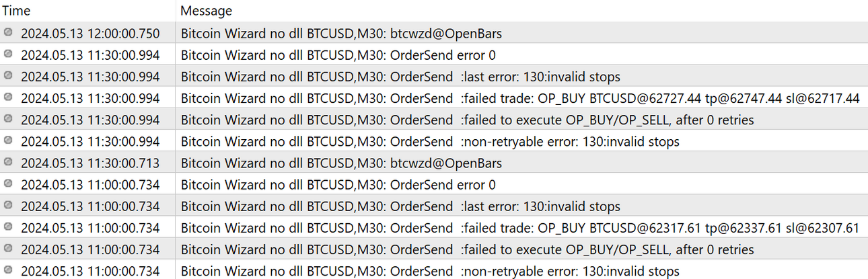Screen dimensions: 868x279
Task: Select the 11:30 non-retryable error 130 row
Action: point(434,141)
